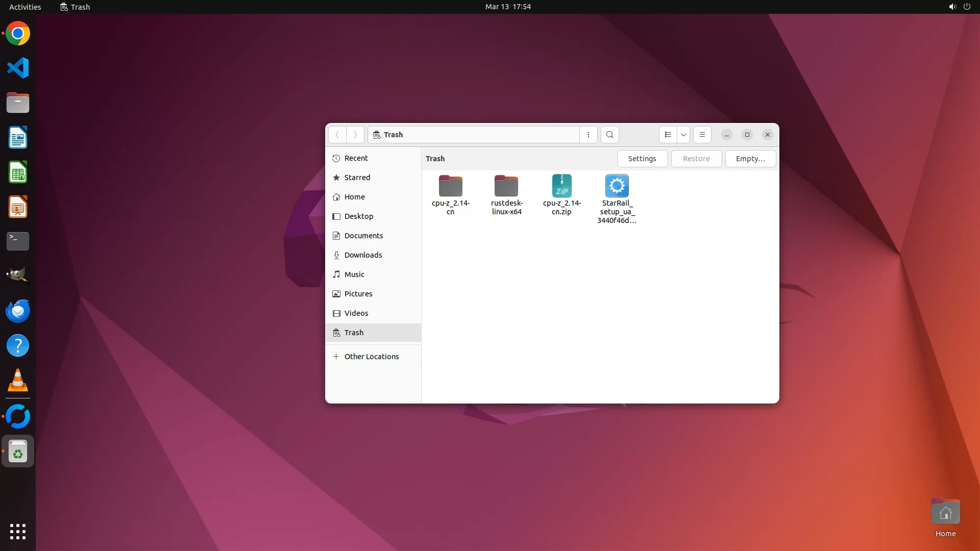The image size is (980, 551).
Task: Open the three-dot path options menu
Action: point(589,135)
